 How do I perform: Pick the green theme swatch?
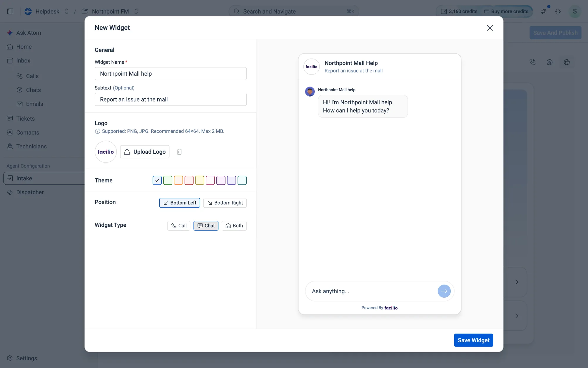click(x=168, y=180)
